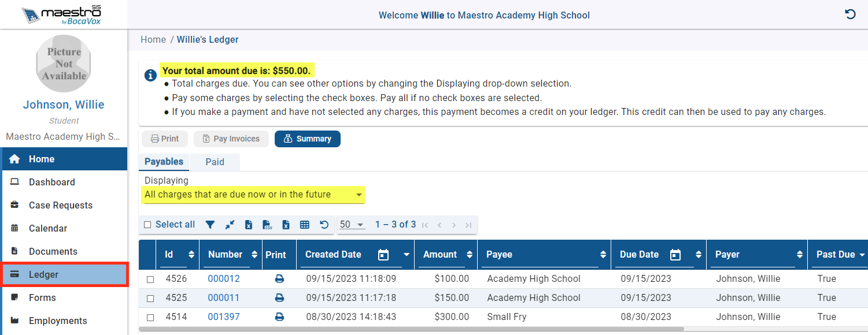Check the Select all checkbox
The height and width of the screenshot is (335, 868).
tap(147, 225)
